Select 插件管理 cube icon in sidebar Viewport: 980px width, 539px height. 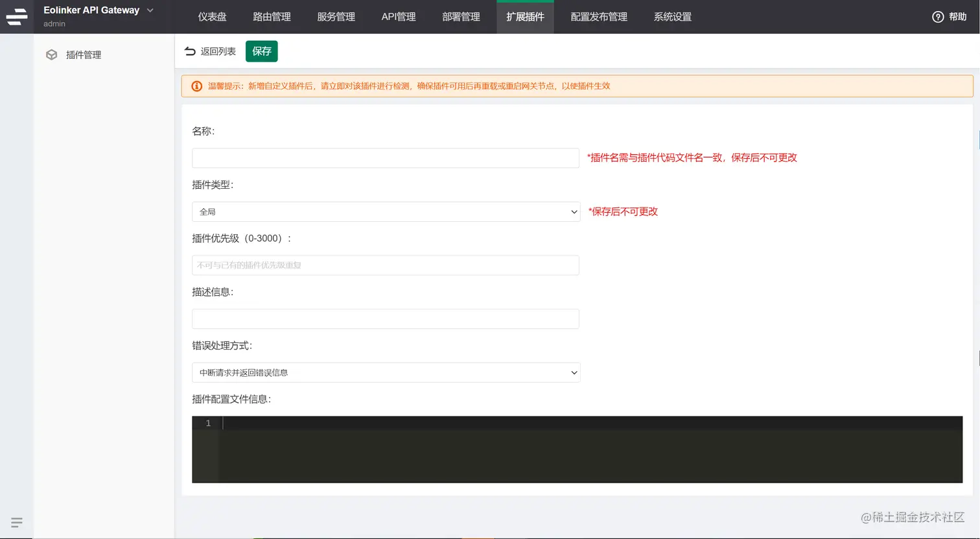pos(52,54)
